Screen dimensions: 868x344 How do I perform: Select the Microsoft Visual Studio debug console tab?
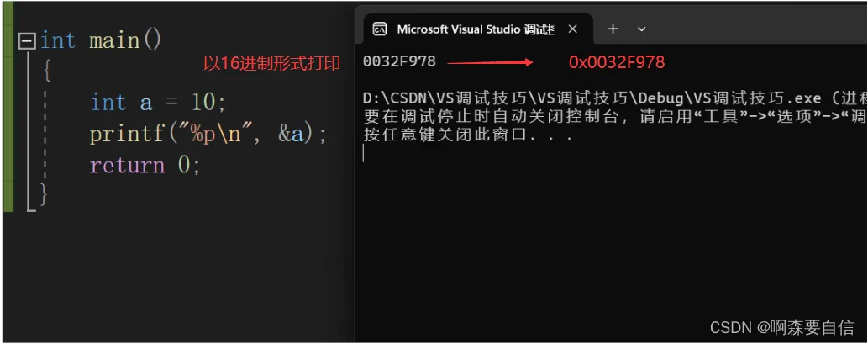point(475,29)
